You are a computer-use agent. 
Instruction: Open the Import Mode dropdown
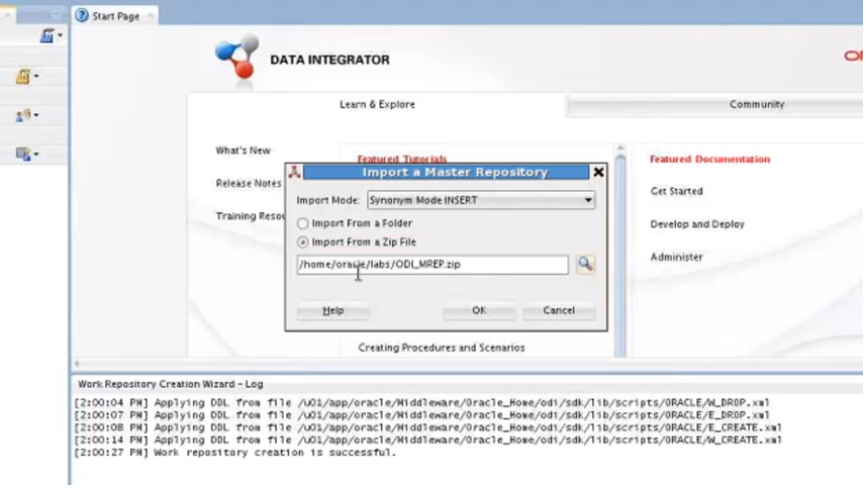tap(481, 200)
